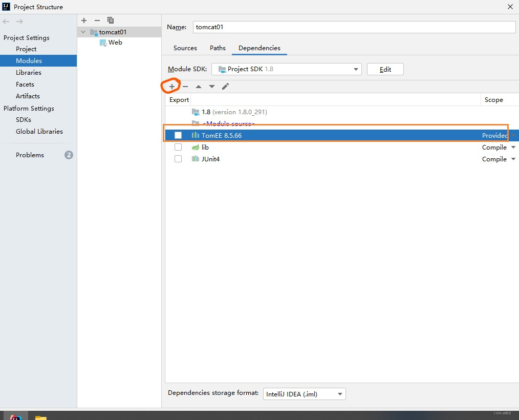The width and height of the screenshot is (519, 420).
Task: Click the JUnit4 library bars icon
Action: click(x=196, y=159)
